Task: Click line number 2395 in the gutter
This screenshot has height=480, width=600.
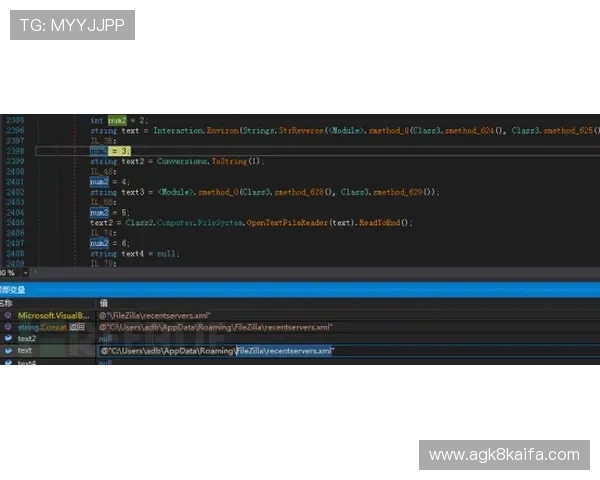Action: pos(16,120)
